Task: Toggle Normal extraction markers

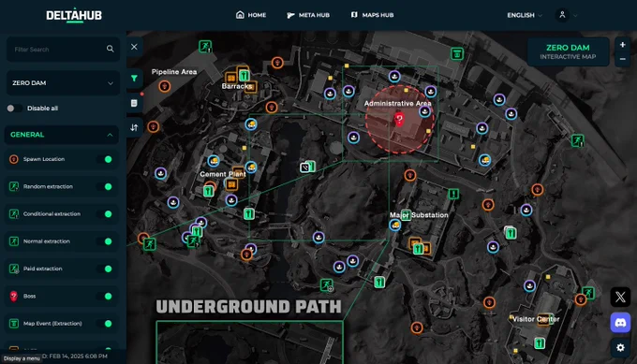Action: (104, 241)
